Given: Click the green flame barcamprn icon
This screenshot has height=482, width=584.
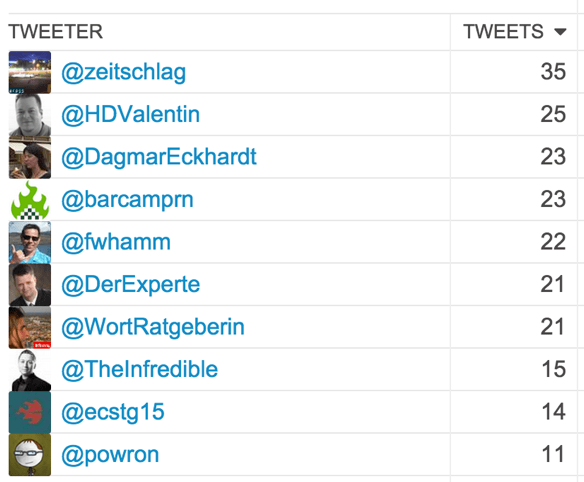Looking at the screenshot, I should [30, 200].
